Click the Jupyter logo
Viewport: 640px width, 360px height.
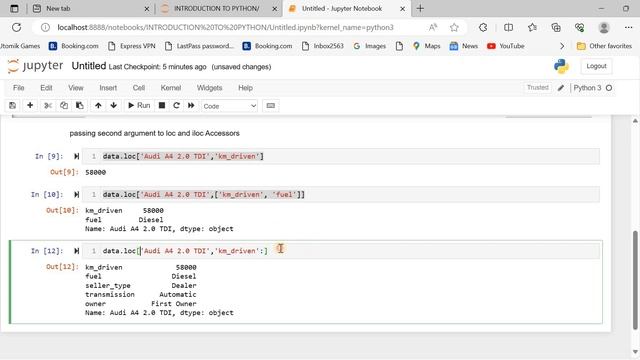(36, 66)
